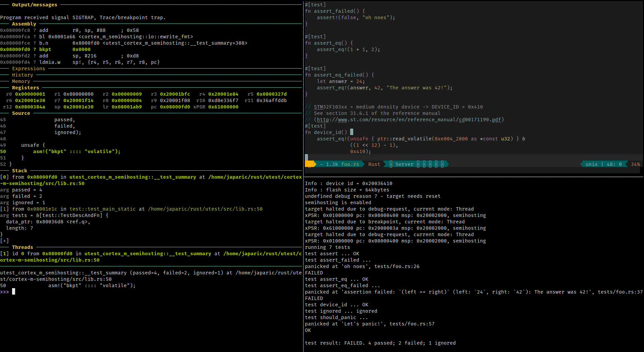Select the "arg failed = 2" stack argument
Viewport: 644px width, 352px height.
(21, 196)
